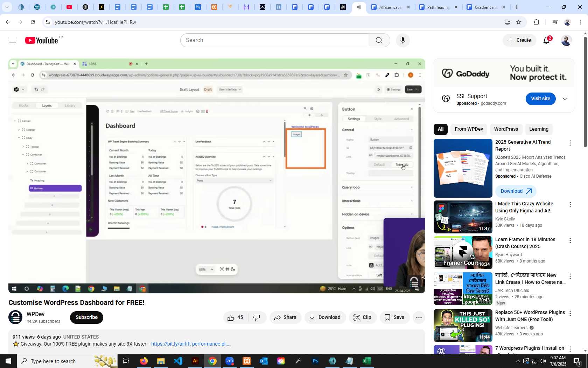
Task: Switch to Path leading tab
Action: [438, 7]
